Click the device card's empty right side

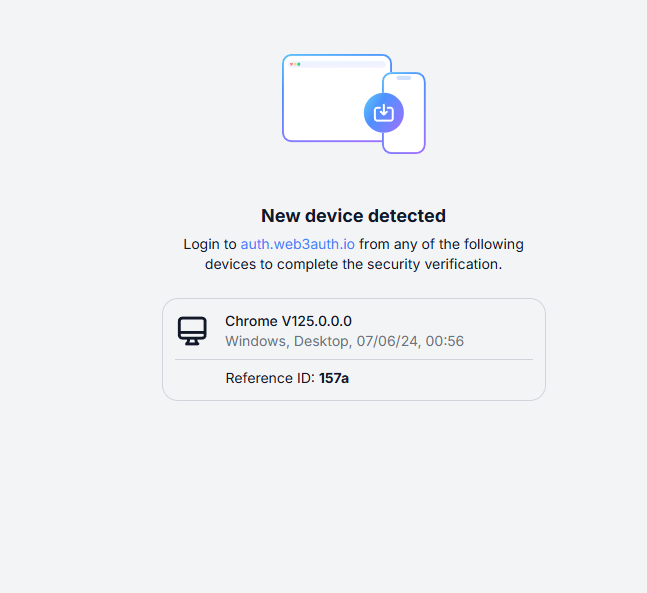(499, 330)
